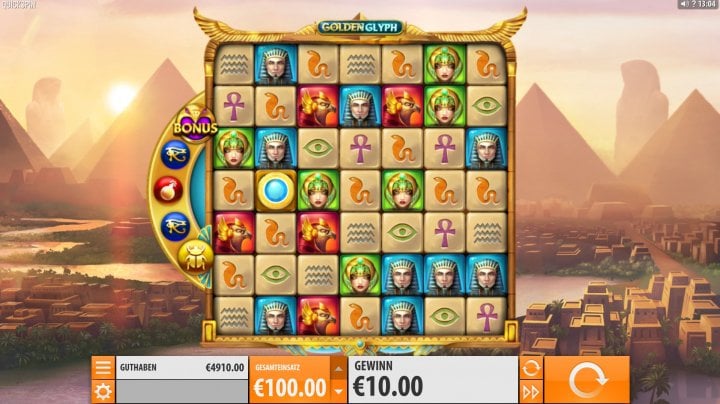Click the Golden Glyph title logo
The height and width of the screenshot is (404, 720).
coord(360,27)
